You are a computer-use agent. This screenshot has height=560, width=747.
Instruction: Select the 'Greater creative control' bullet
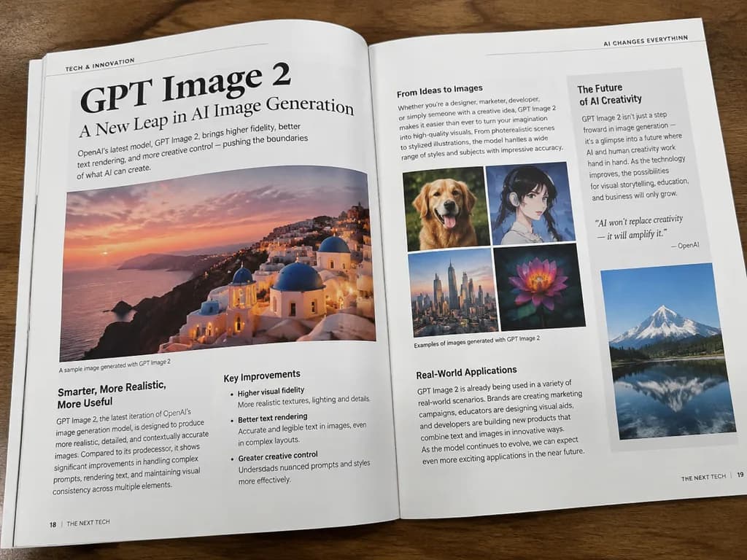[278, 456]
